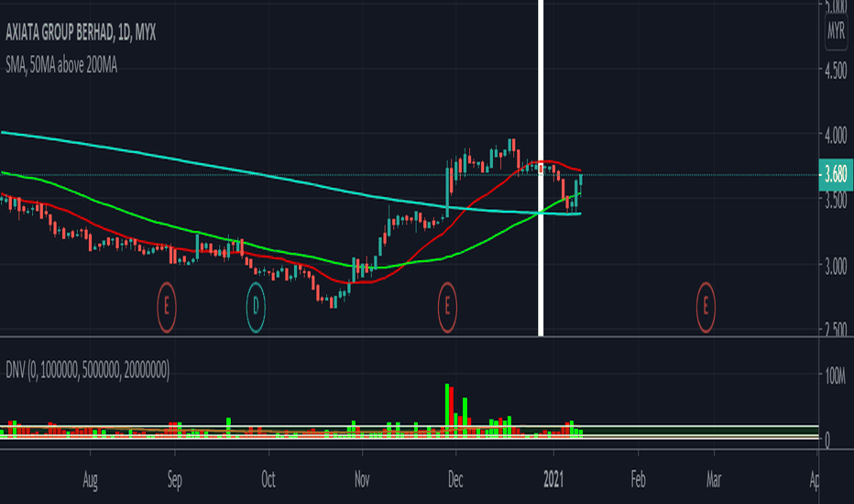854x504 pixels.
Task: Select the SMA, 50MA above 200MA indicator label
Action: (x=61, y=65)
